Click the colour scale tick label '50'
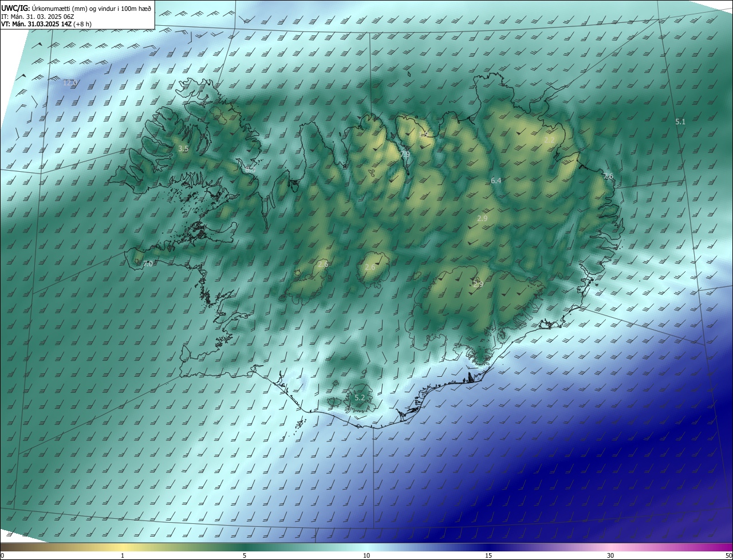 (728, 555)
